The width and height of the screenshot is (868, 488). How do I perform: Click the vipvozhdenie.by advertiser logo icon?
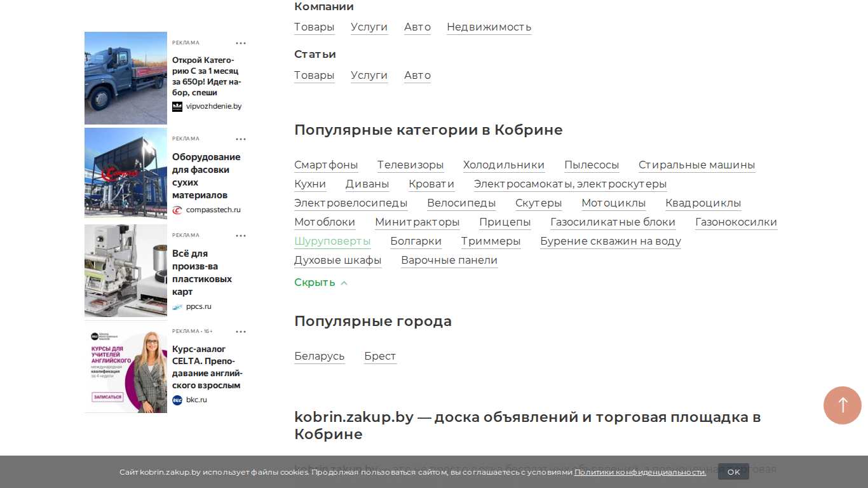coord(177,107)
